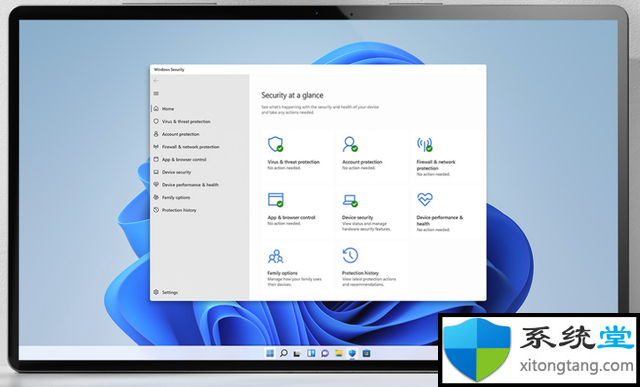Open the Protection history clock tile
Viewport: 640px width, 387px height.
[372, 267]
